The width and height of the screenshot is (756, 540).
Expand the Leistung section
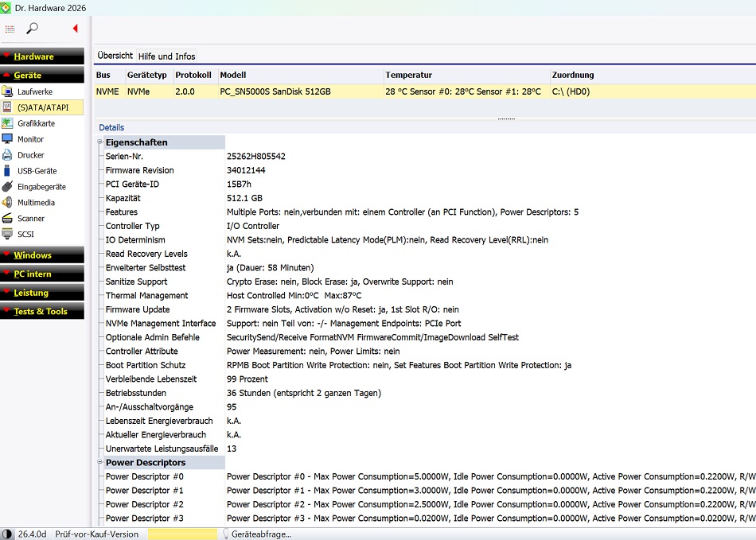pyautogui.click(x=42, y=293)
